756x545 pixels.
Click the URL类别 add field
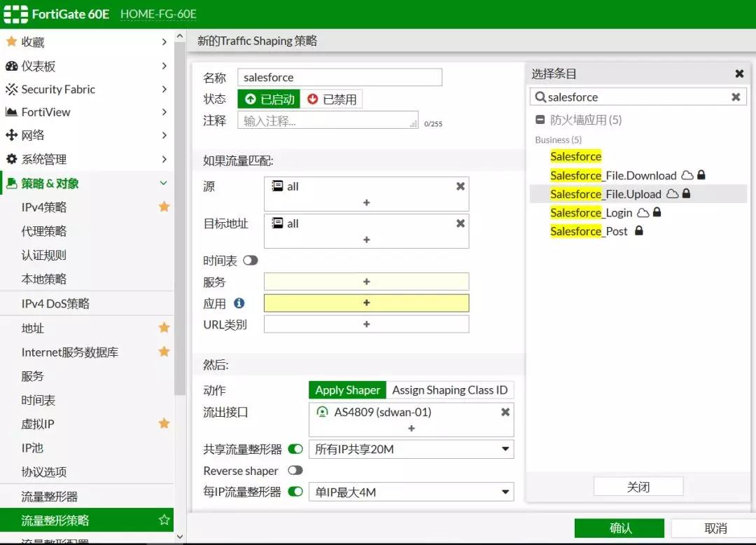coord(366,324)
